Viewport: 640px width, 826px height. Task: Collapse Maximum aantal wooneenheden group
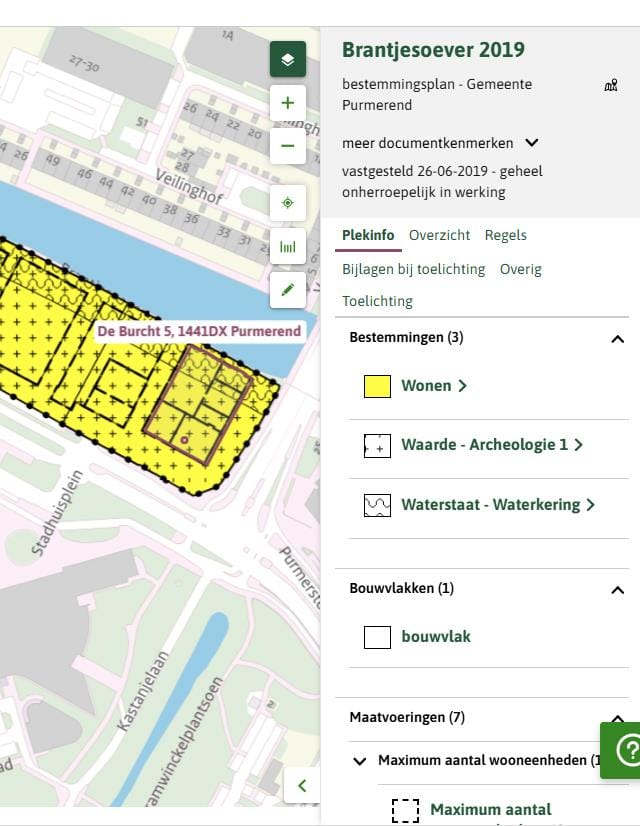click(360, 761)
